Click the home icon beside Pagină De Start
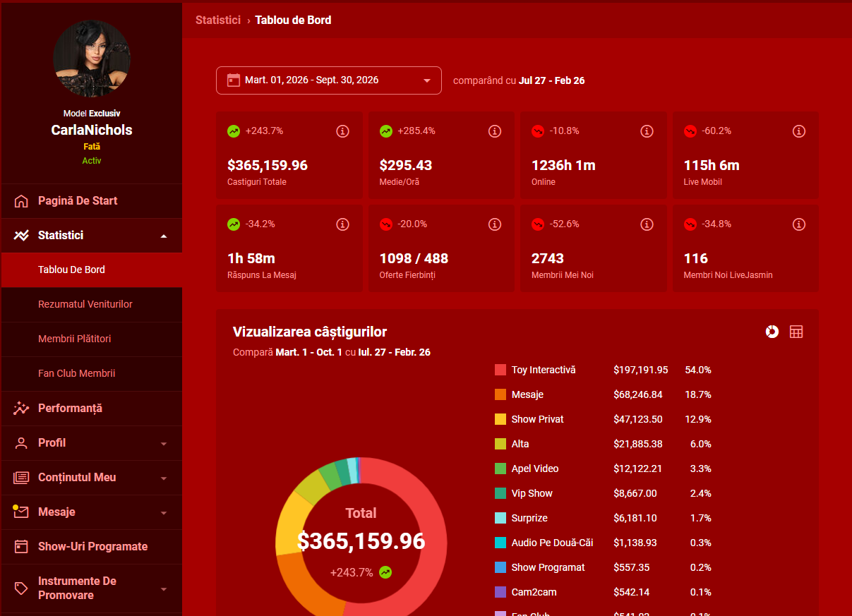This screenshot has height=616, width=852. [x=21, y=201]
